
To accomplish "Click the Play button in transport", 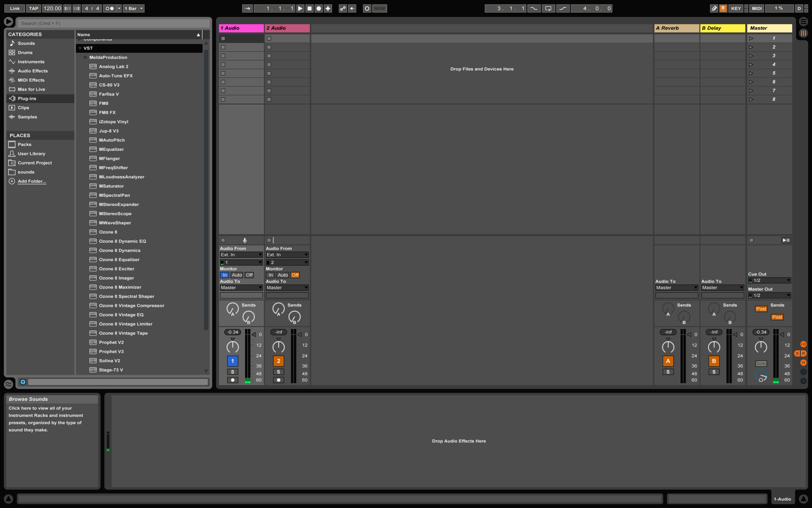I will click(300, 8).
